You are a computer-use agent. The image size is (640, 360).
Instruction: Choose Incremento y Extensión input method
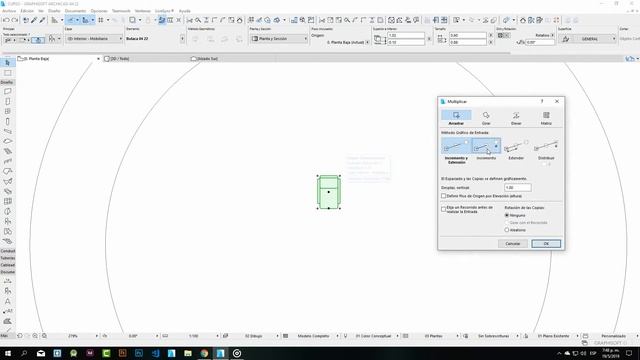pos(456,146)
